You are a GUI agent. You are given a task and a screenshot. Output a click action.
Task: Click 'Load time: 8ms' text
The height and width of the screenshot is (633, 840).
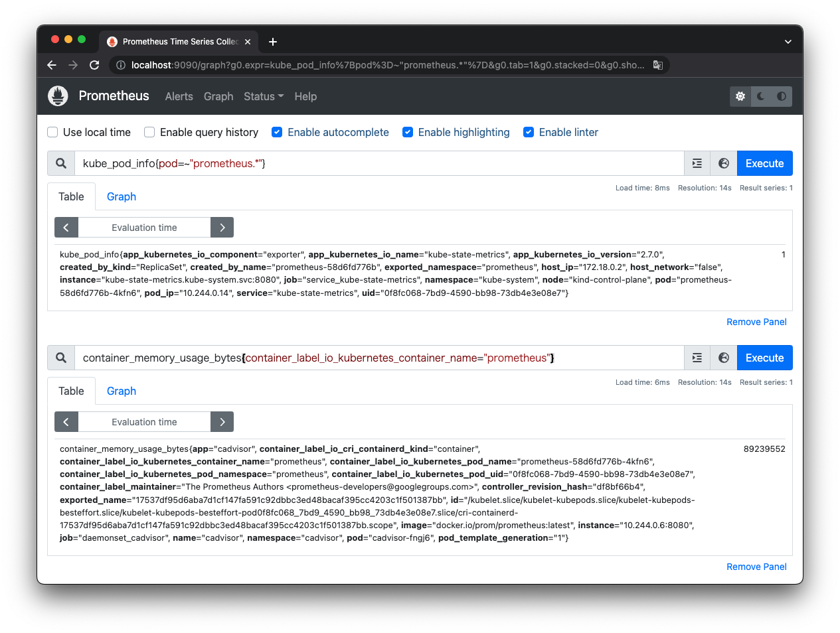point(642,188)
